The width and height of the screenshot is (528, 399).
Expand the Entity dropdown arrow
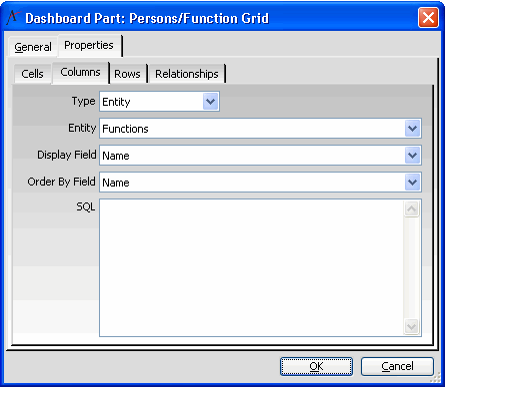tap(412, 128)
